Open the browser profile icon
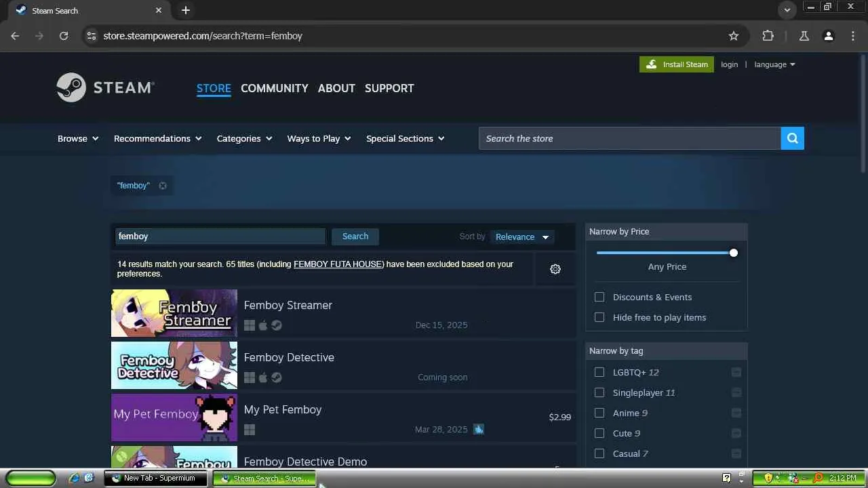 click(829, 36)
